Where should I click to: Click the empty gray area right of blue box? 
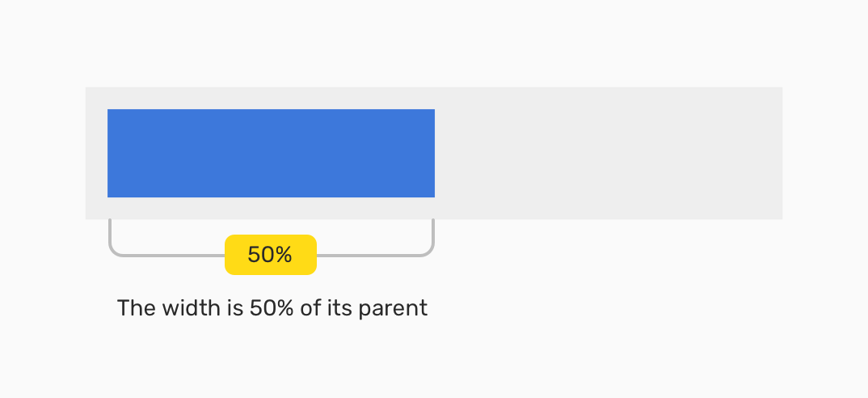click(x=608, y=153)
